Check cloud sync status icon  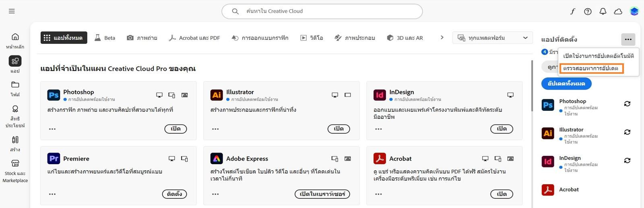(x=618, y=11)
